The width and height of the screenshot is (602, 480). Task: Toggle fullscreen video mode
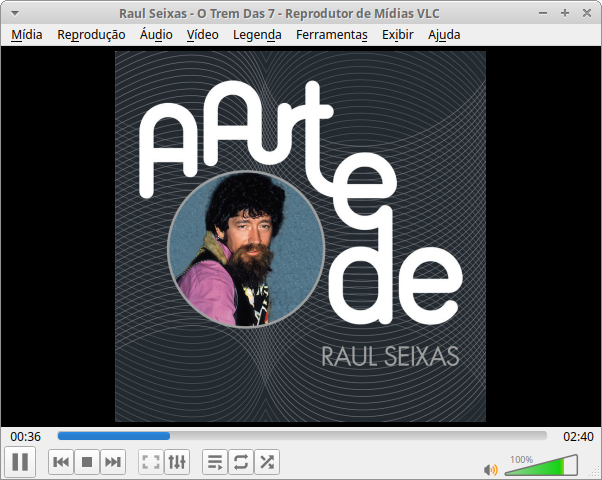click(151, 462)
